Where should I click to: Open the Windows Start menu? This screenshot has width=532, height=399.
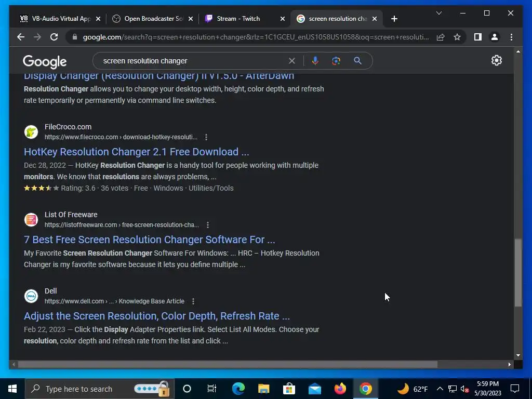coord(12,389)
